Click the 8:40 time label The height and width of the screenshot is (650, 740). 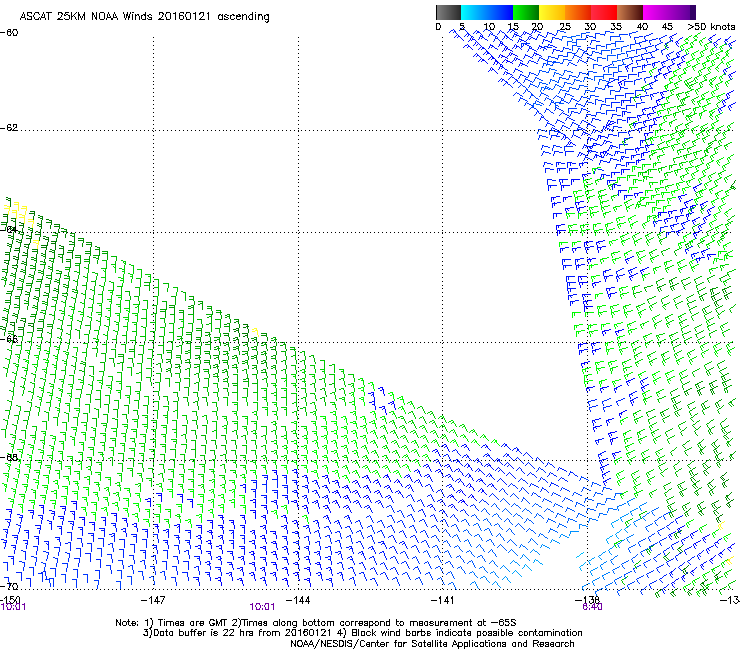592,607
